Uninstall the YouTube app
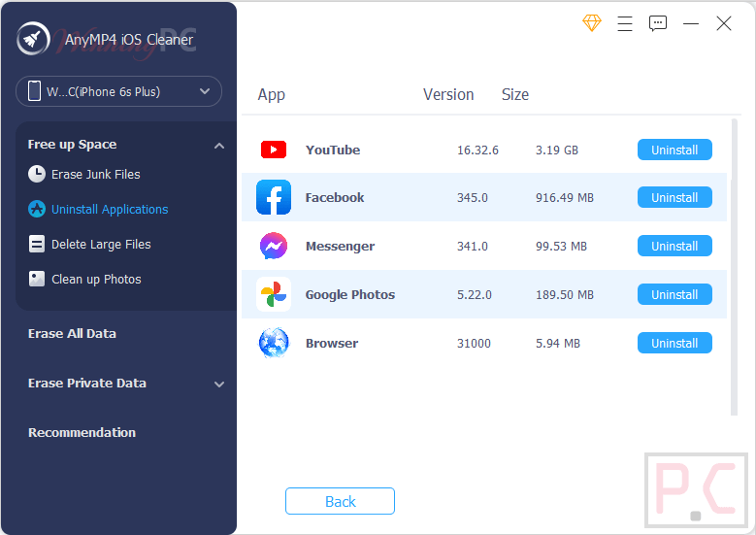This screenshot has width=756, height=535. pyautogui.click(x=674, y=150)
